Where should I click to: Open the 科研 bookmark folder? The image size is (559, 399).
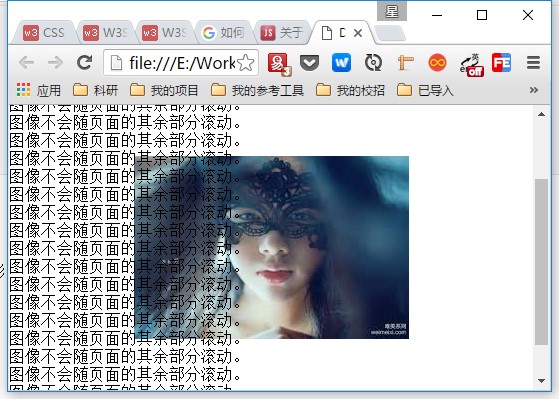click(x=95, y=90)
